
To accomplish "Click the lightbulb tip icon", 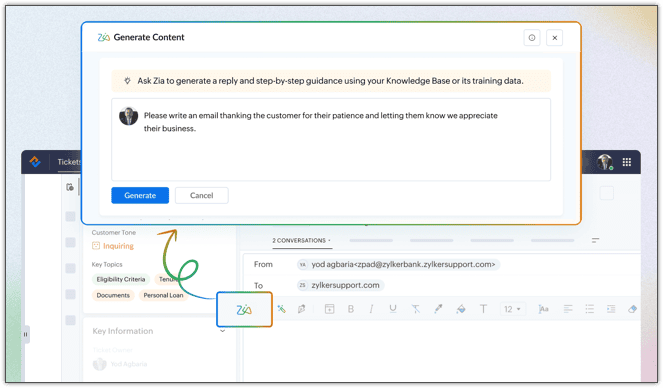I will pyautogui.click(x=127, y=80).
